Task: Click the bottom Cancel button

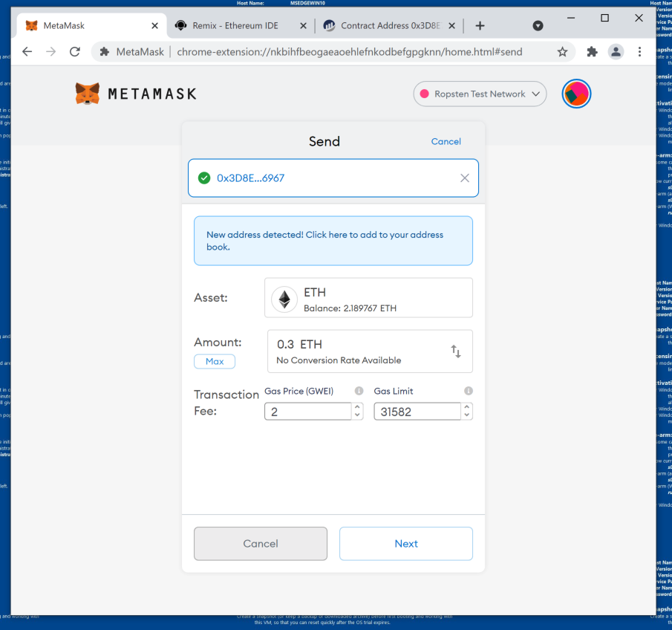Action: click(x=261, y=543)
